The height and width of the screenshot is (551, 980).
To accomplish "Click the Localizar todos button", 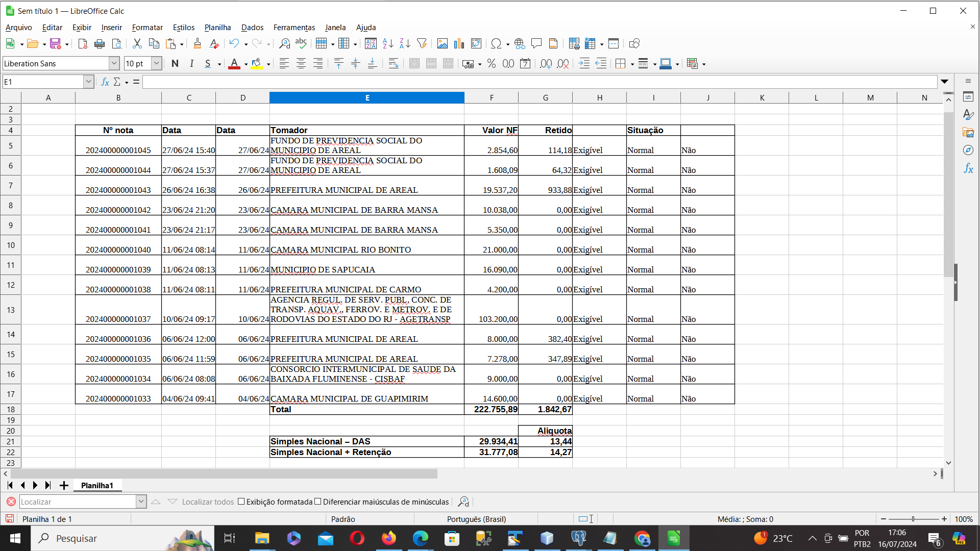I will tap(208, 502).
